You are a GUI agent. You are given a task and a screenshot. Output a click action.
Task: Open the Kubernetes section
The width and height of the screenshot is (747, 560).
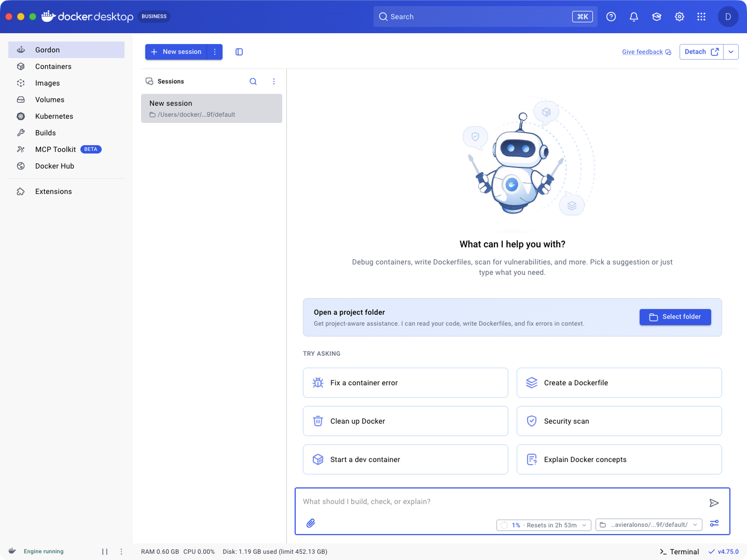(66, 116)
